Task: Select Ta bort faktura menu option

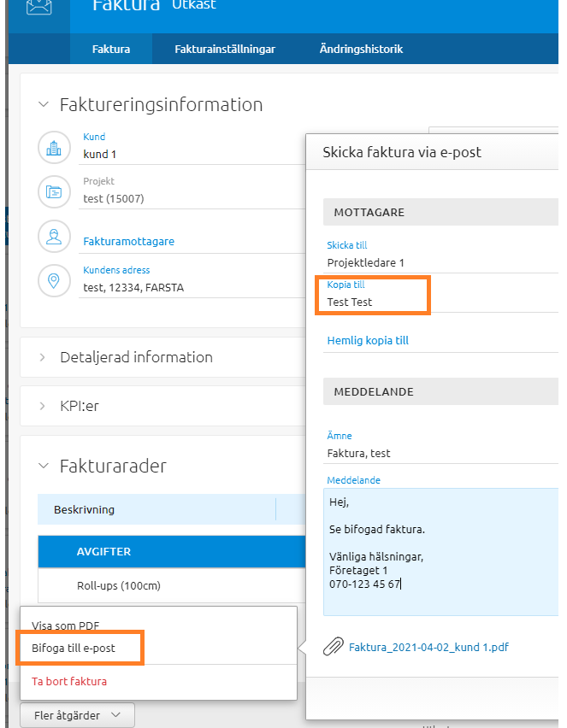Action: pyautogui.click(x=69, y=682)
